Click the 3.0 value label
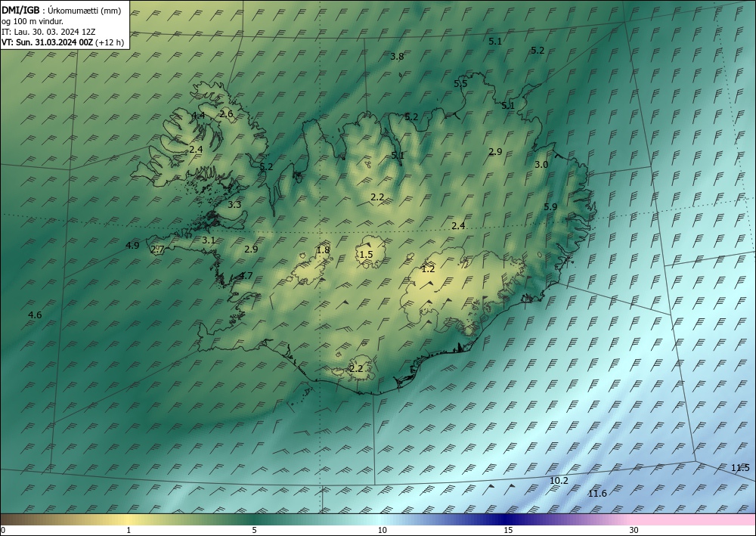The image size is (756, 536). pos(541,164)
